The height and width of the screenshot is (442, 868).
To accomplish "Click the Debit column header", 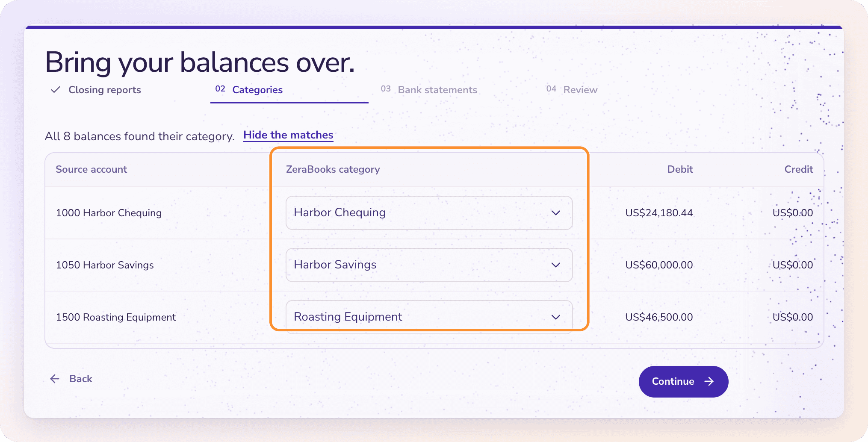I will pyautogui.click(x=680, y=169).
